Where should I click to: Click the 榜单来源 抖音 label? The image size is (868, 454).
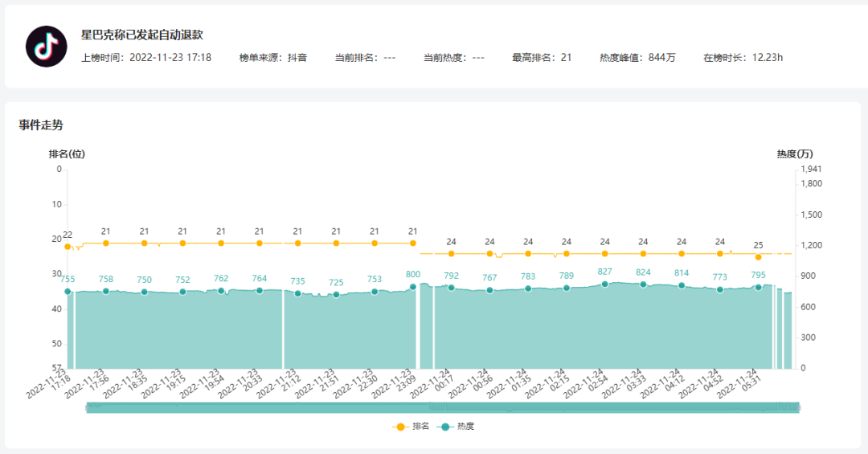272,58
